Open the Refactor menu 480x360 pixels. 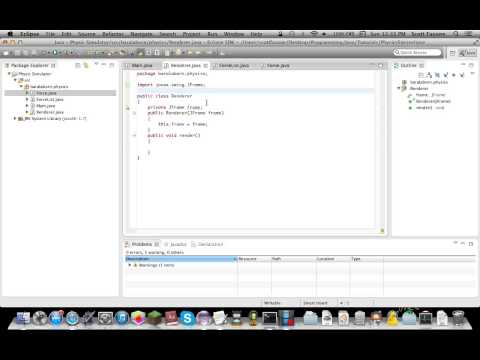click(x=113, y=34)
